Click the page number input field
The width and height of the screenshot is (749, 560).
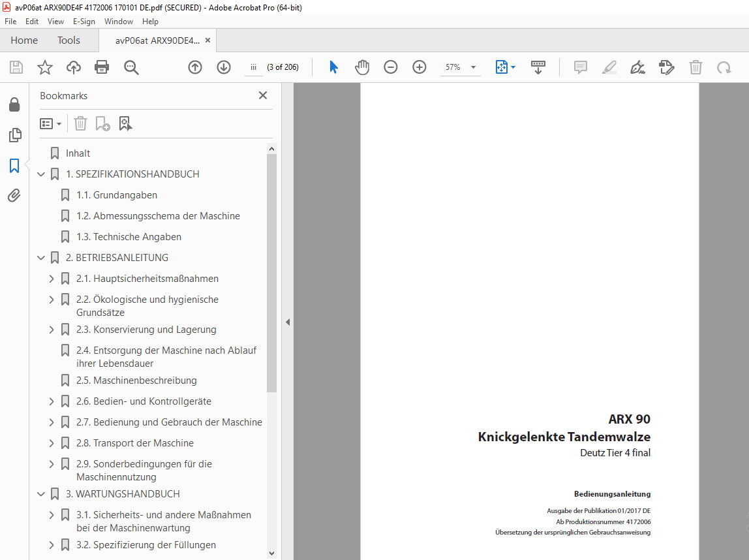(x=254, y=67)
